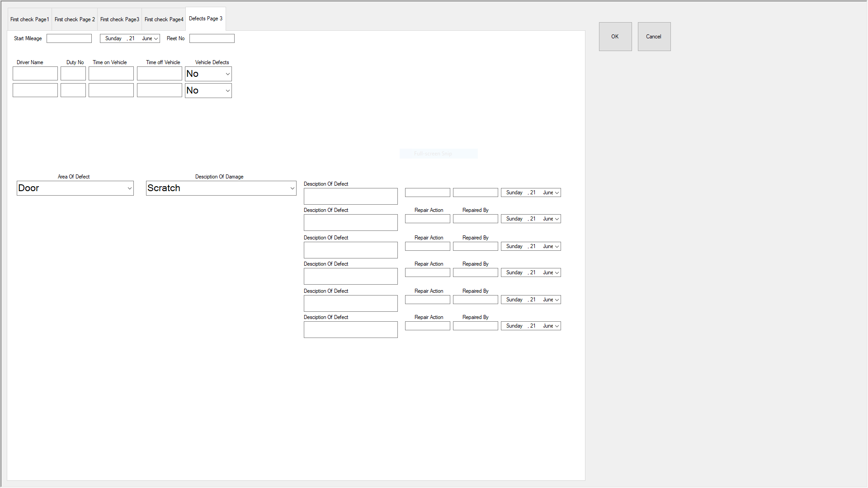Click the second row Time off Vehicle field
Screen dimensions: 868x488
159,90
